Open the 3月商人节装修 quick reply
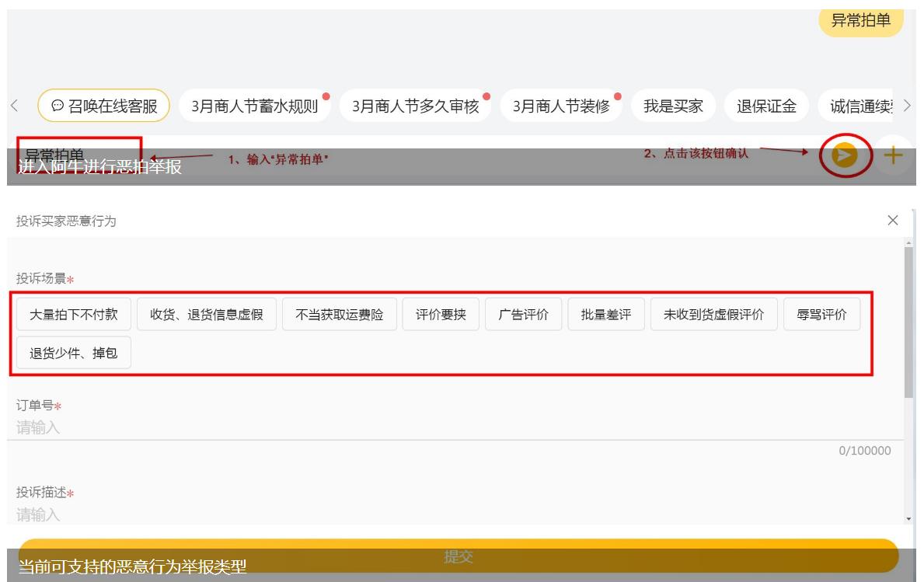924x582 pixels. pos(560,106)
